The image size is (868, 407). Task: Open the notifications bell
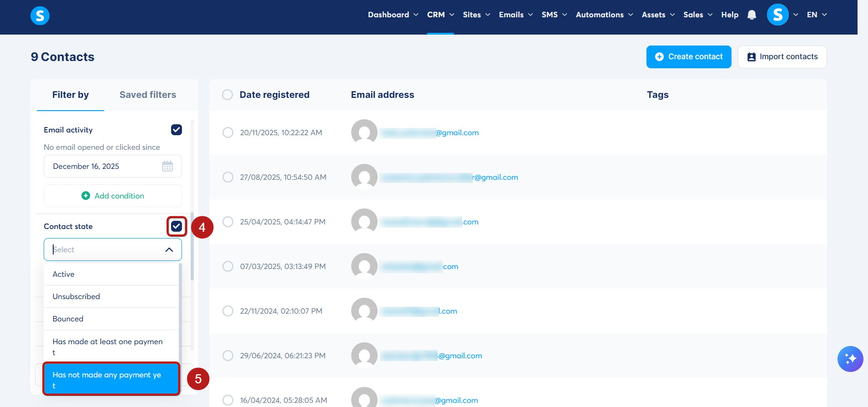click(x=752, y=15)
